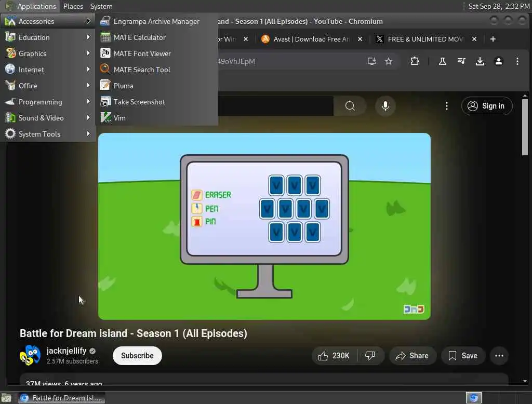The image size is (532, 404).
Task: Open the System menu
Action: coord(101,6)
